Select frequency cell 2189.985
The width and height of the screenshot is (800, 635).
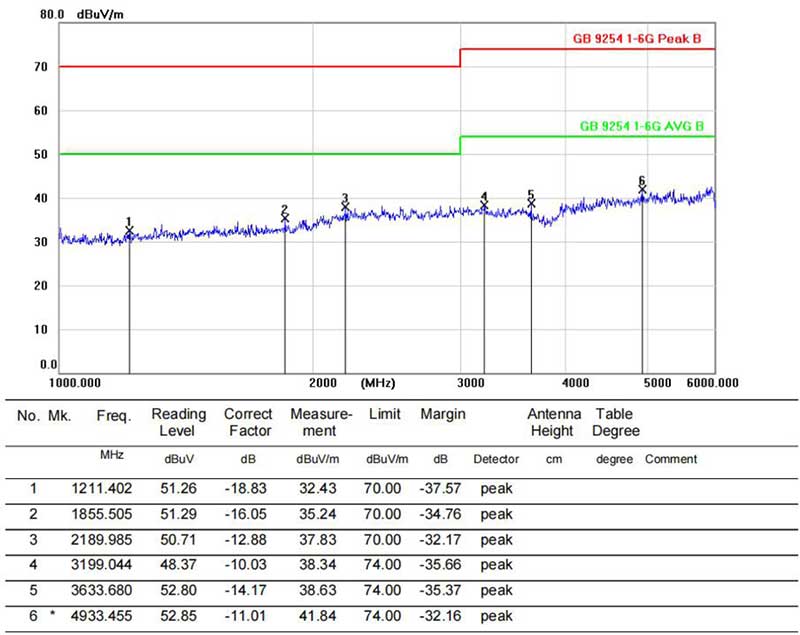click(102, 540)
